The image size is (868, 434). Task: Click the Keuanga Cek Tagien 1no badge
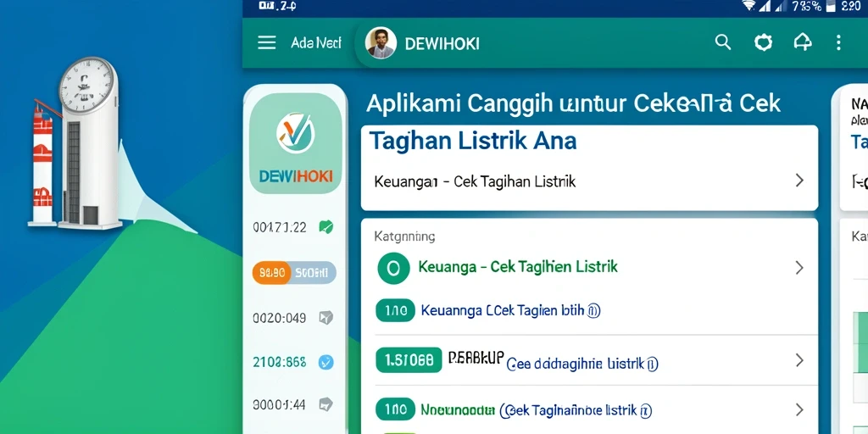click(x=395, y=310)
